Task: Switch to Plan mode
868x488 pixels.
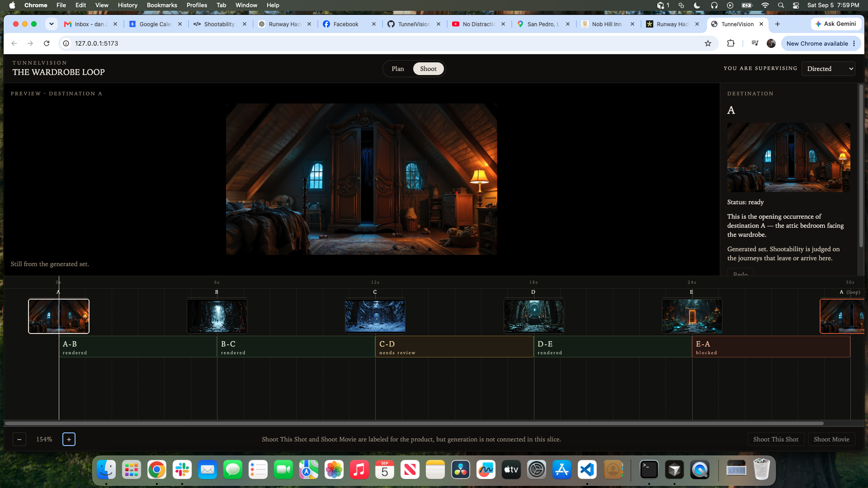Action: (397, 69)
